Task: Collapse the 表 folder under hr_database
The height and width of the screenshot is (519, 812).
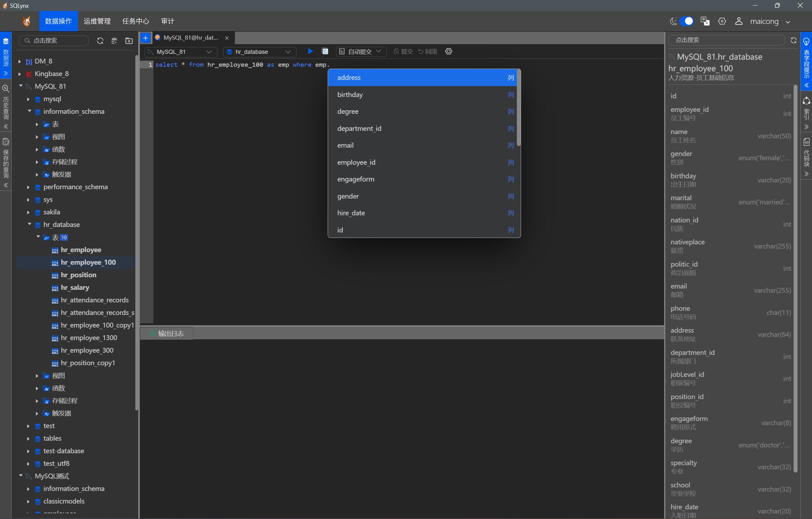Action: point(38,237)
